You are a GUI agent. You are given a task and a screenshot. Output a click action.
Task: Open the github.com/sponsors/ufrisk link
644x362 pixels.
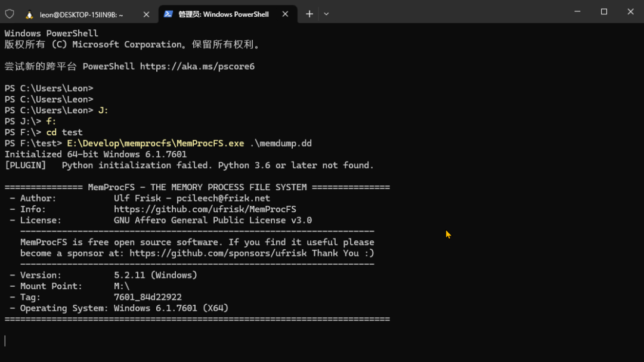click(218, 253)
